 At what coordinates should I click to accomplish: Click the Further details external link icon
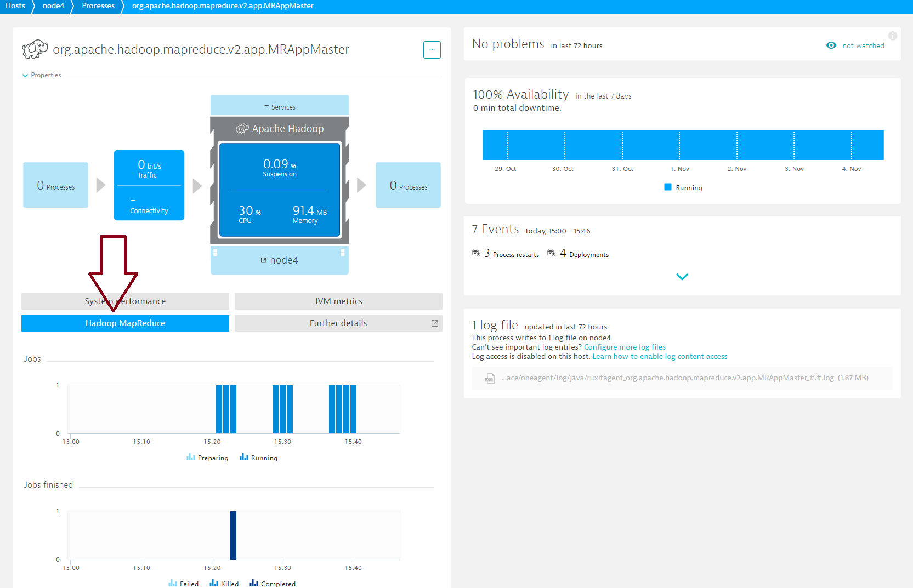[x=435, y=323]
